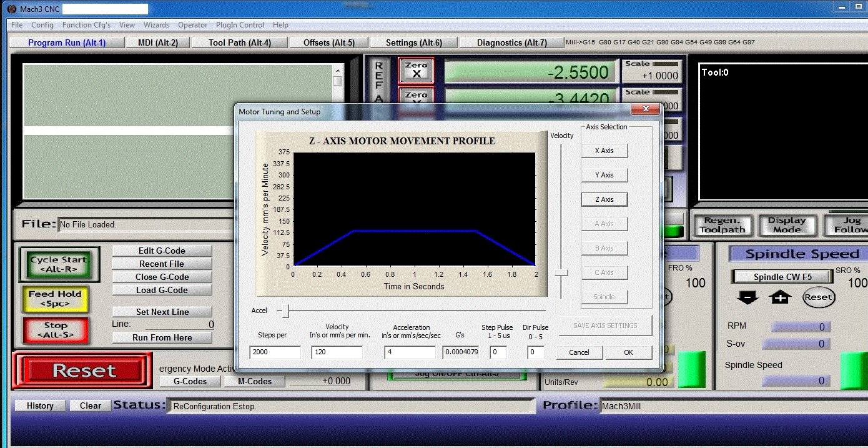Click Close G-Code button
The width and height of the screenshot is (868, 448).
click(x=162, y=277)
